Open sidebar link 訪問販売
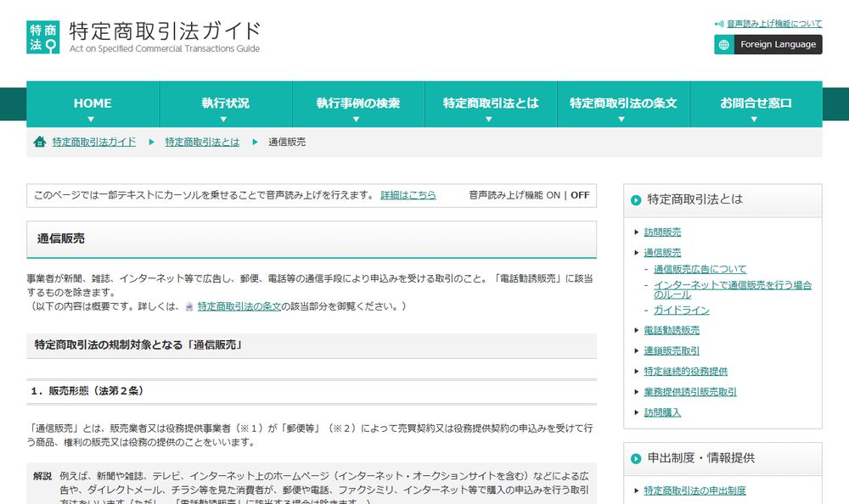 pos(662,232)
